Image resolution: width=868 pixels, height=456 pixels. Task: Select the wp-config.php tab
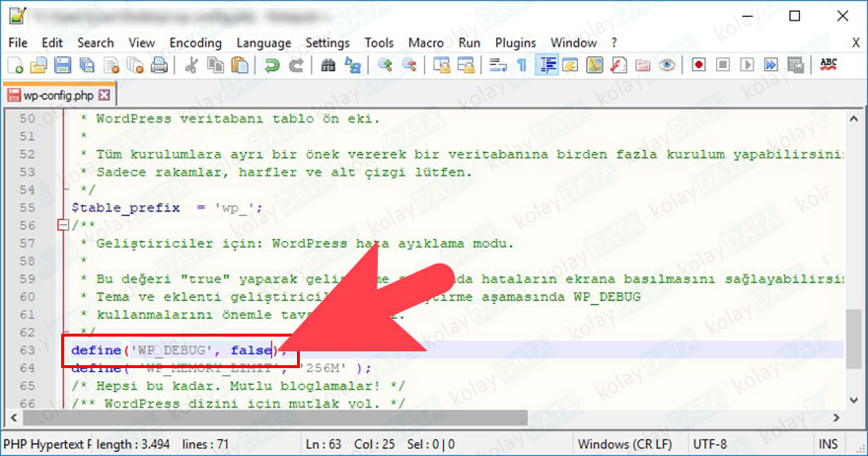[x=58, y=96]
